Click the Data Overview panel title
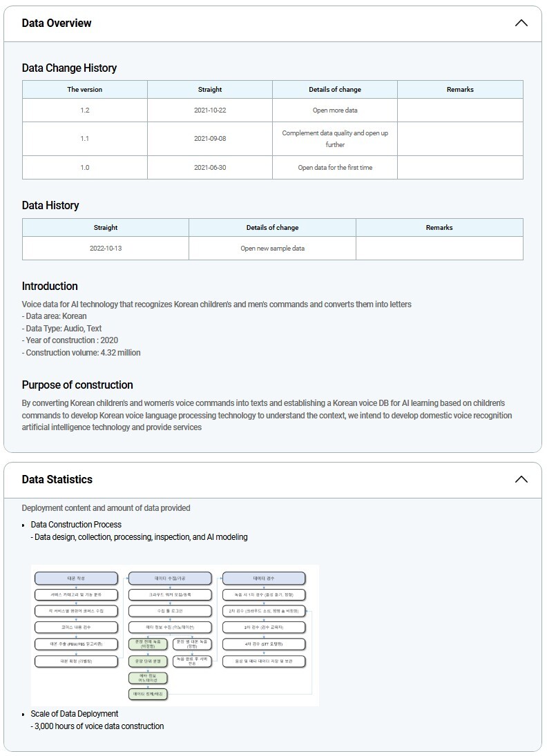The image size is (547, 756). 57,23
